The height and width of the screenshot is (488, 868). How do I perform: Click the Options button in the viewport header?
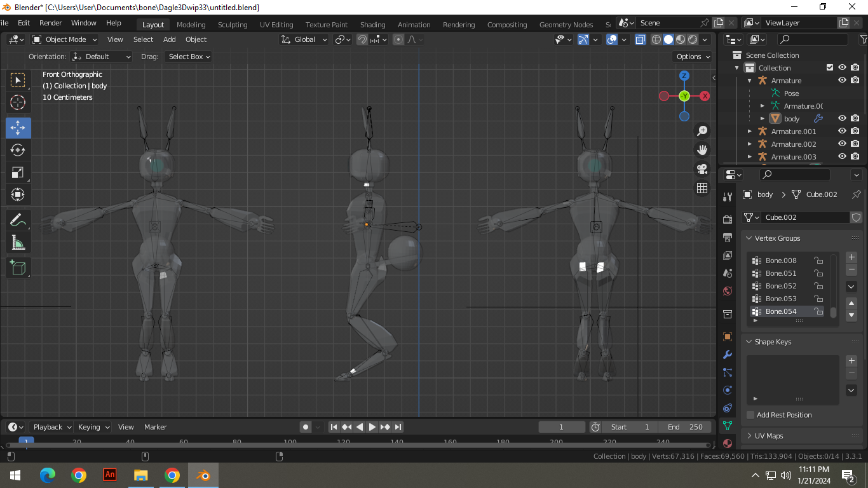point(691,56)
